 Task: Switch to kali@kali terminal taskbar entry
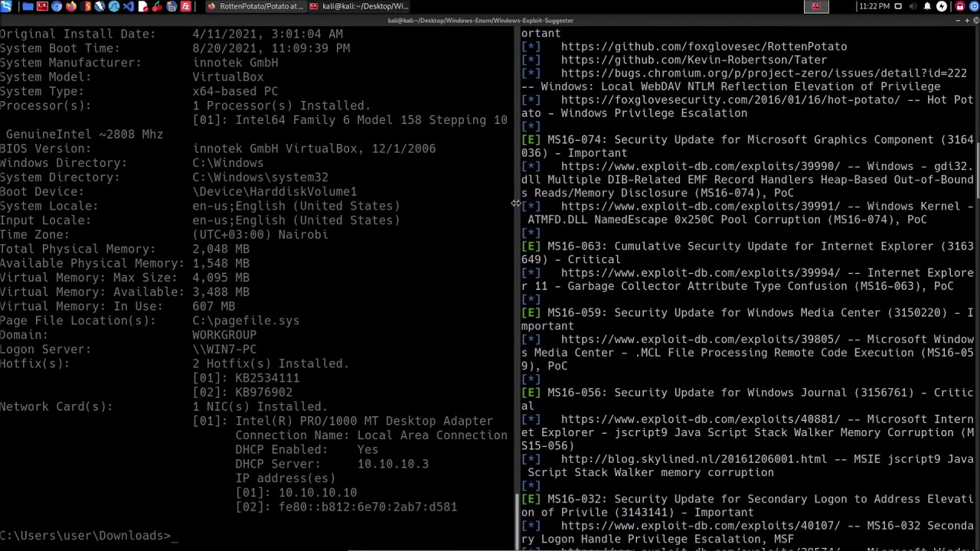(x=359, y=6)
